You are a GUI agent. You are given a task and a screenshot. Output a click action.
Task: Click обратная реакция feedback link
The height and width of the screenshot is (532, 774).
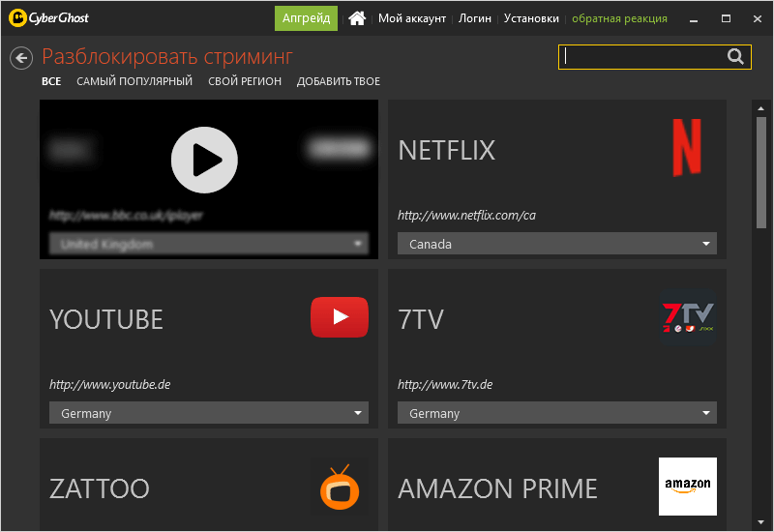pyautogui.click(x=619, y=18)
